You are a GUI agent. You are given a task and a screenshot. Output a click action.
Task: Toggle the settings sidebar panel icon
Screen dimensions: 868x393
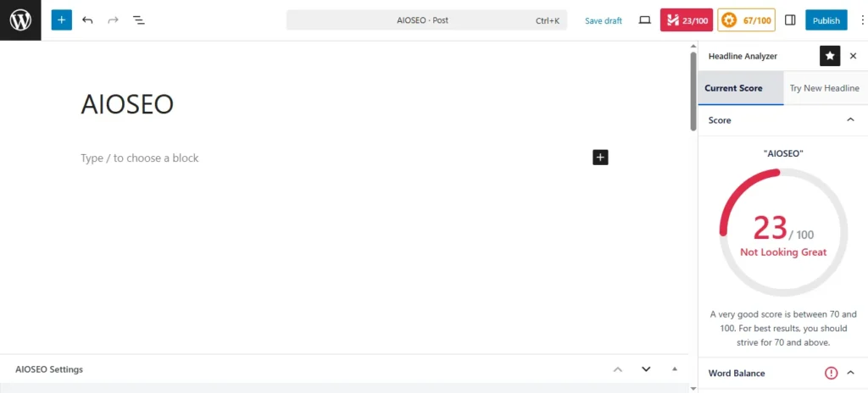tap(790, 20)
